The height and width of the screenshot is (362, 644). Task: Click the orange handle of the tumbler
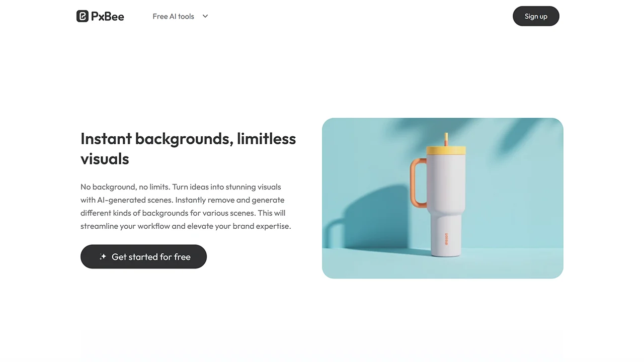click(x=418, y=183)
